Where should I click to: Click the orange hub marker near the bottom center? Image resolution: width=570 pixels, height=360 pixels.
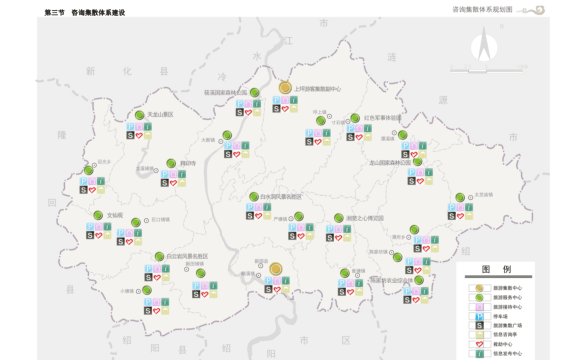(276, 269)
